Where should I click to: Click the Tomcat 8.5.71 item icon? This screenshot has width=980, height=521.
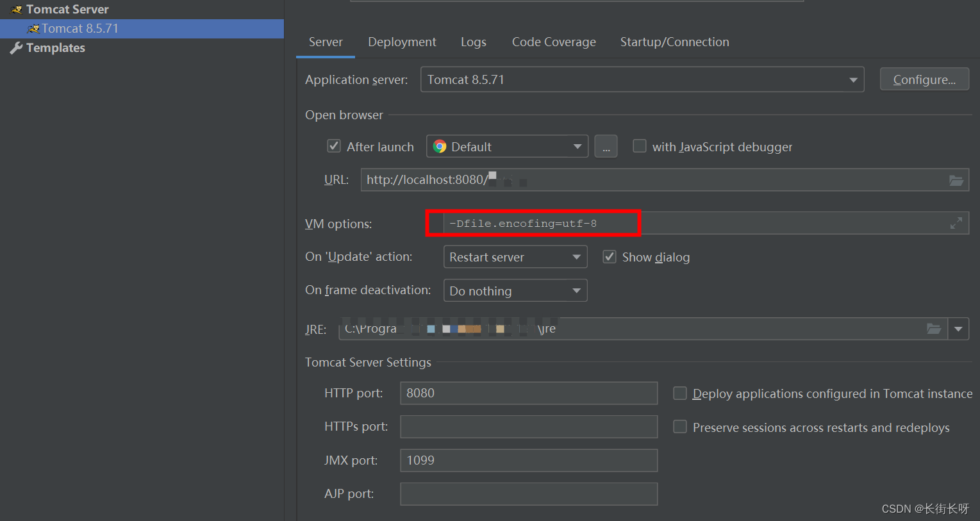point(33,28)
